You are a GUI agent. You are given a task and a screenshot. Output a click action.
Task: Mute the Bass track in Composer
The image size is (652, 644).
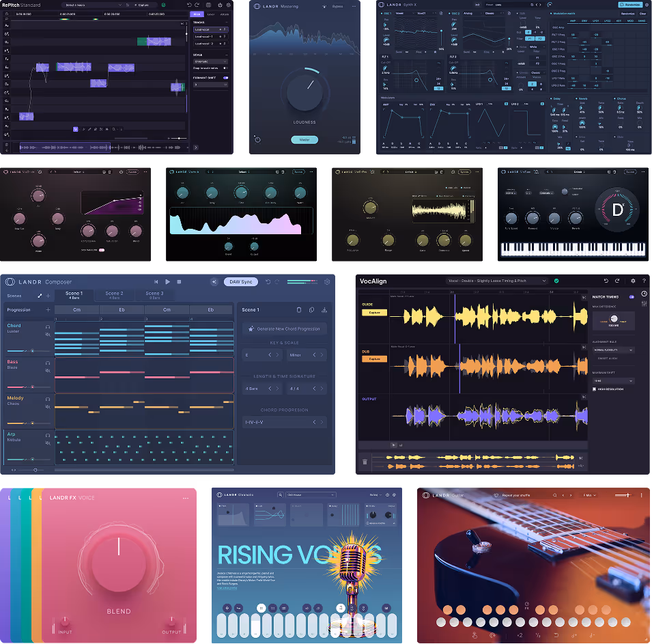(x=48, y=370)
